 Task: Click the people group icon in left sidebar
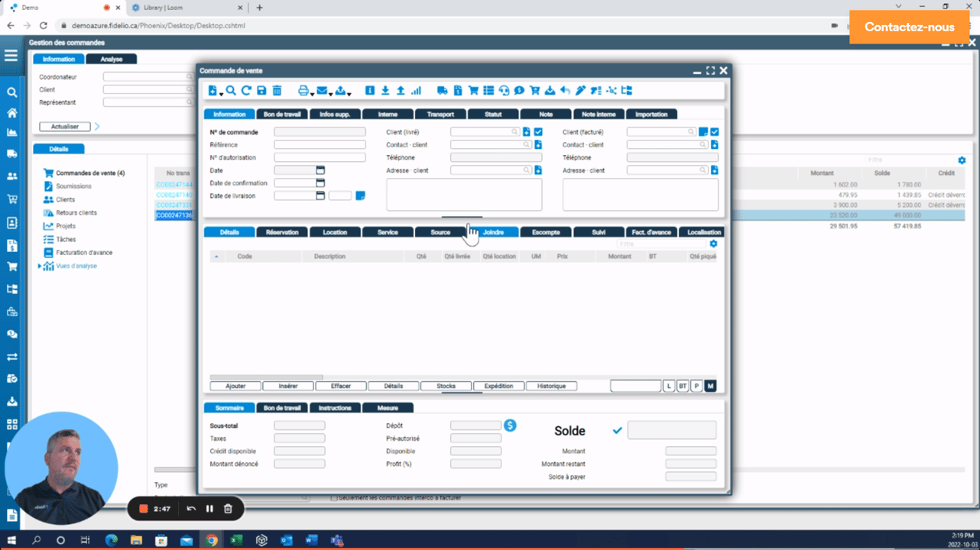11,176
